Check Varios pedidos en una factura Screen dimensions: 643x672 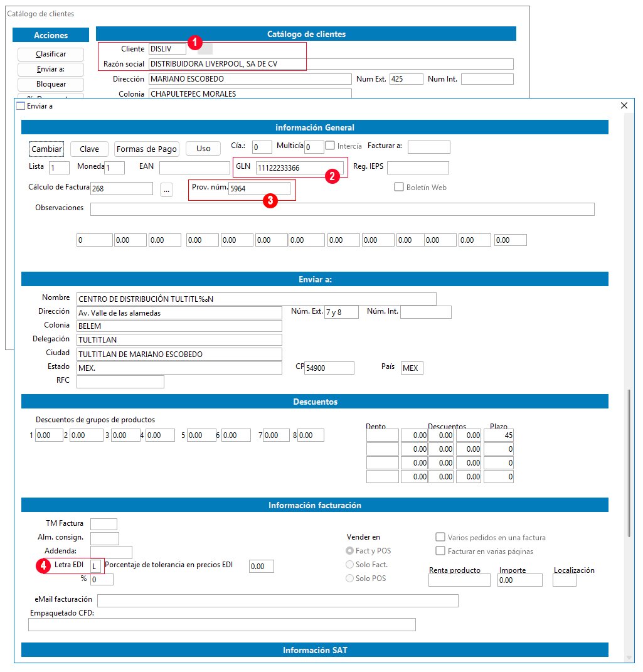440,537
